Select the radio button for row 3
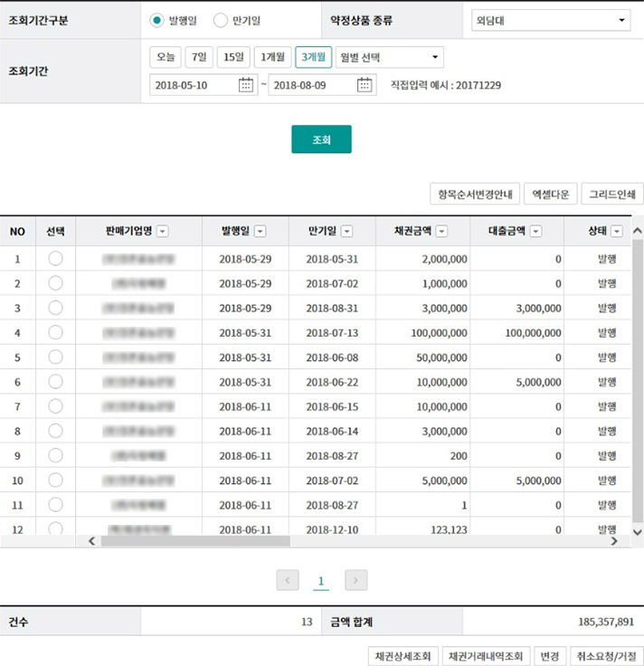Viewport: 644px width, 666px height. (x=55, y=308)
